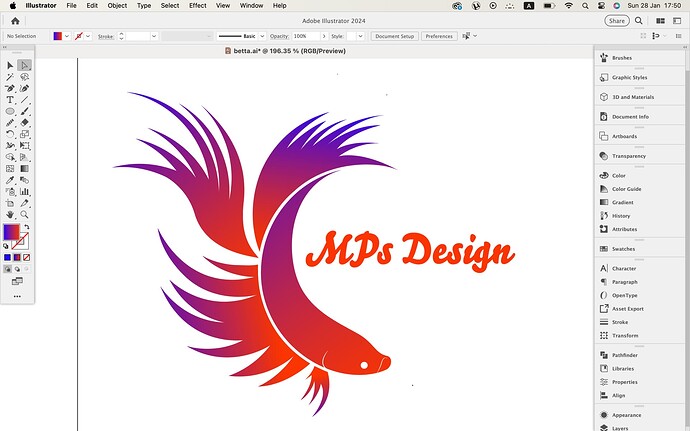Select the Shape Builder tool

click(10, 157)
